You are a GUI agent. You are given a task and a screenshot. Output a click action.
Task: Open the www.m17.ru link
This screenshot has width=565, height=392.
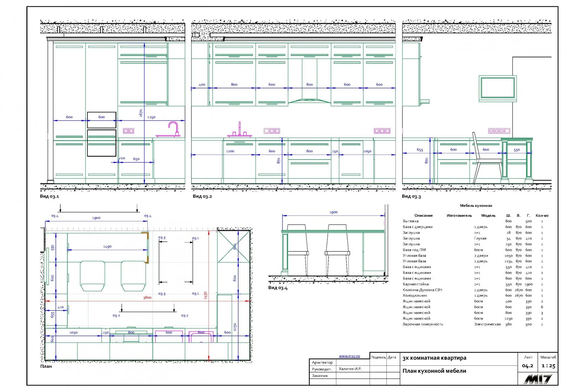tap(349, 356)
